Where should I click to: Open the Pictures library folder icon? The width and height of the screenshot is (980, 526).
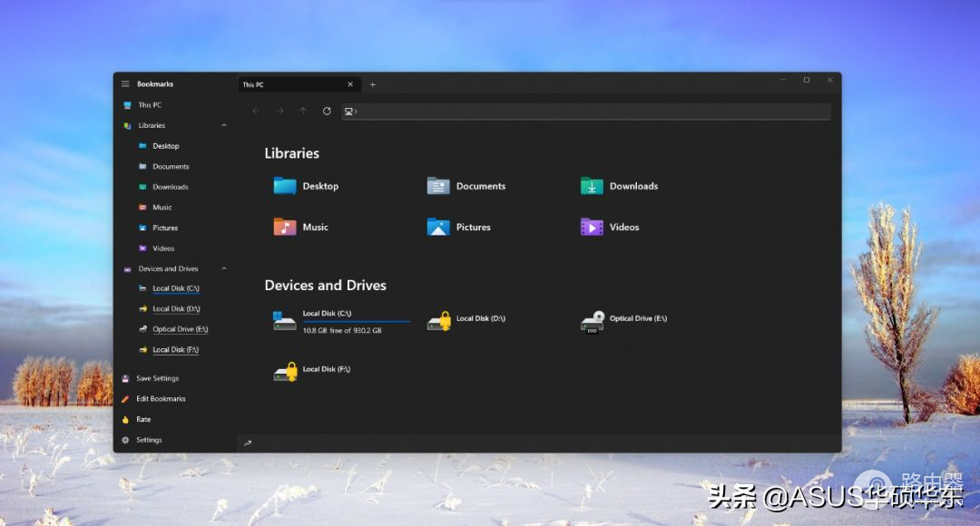(438, 227)
